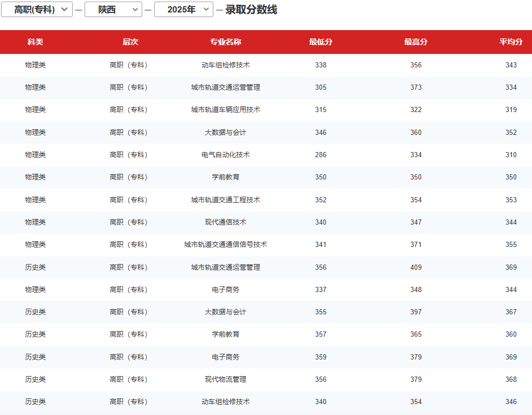The height and width of the screenshot is (415, 532).
Task: Select 城市轨道车辆应用技术 major cell
Action: tap(226, 110)
